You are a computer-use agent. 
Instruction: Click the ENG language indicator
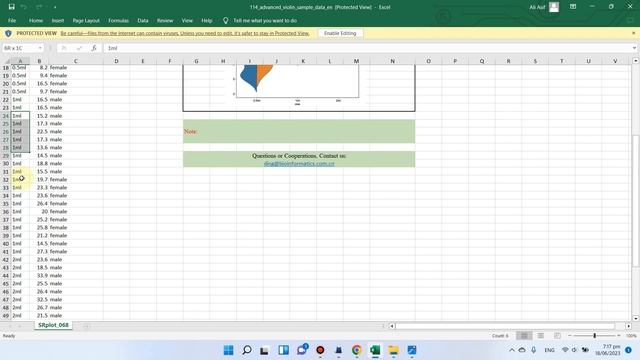549,350
